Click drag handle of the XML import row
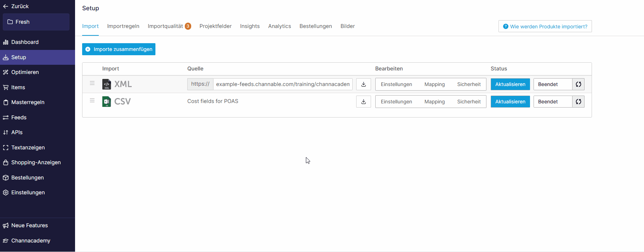 pos(92,83)
